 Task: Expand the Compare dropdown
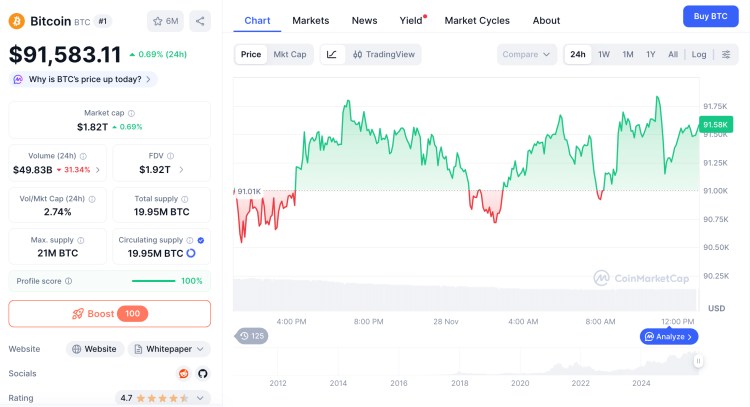527,54
